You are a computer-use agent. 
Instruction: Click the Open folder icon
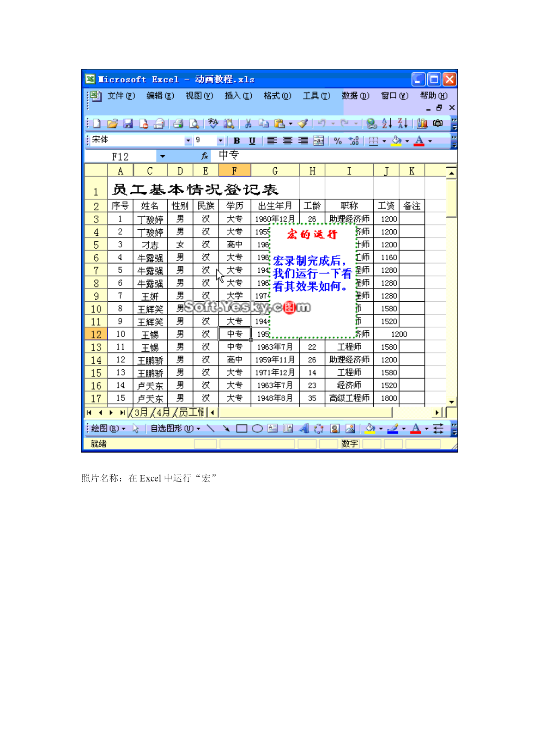[x=112, y=124]
